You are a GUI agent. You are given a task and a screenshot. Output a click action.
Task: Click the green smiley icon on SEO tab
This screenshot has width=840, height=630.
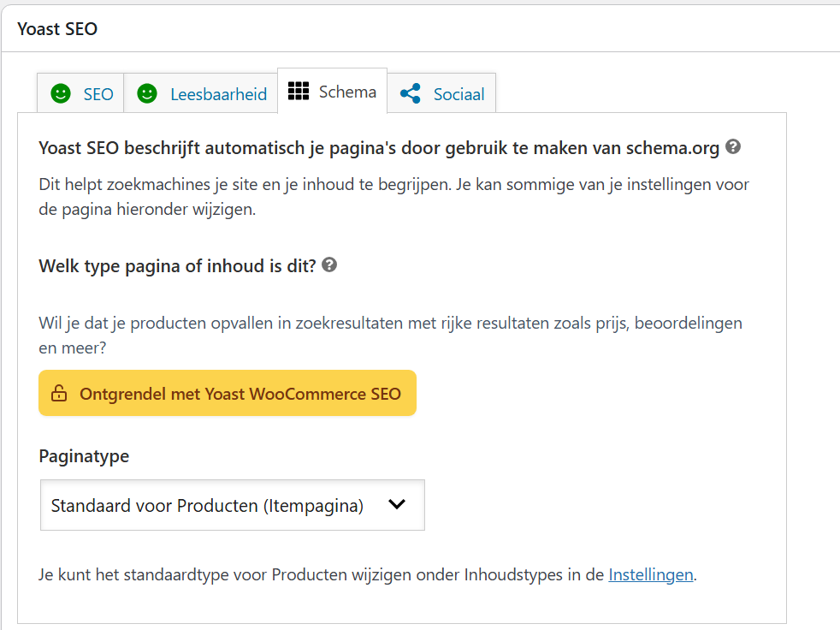61,93
